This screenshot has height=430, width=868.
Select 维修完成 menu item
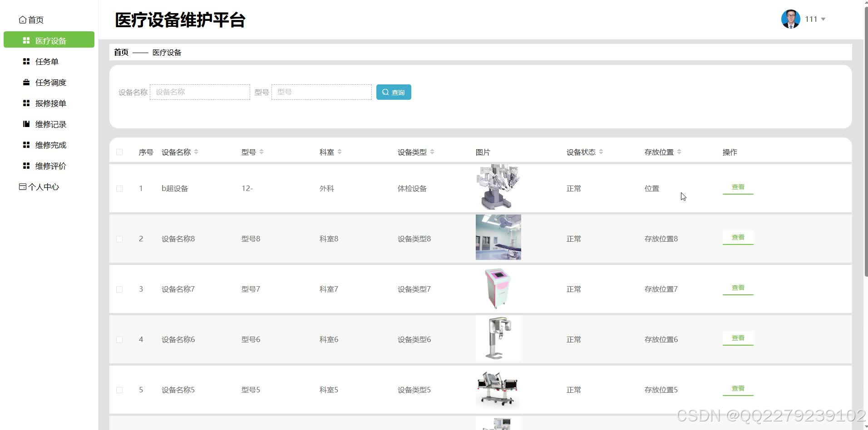(x=49, y=145)
